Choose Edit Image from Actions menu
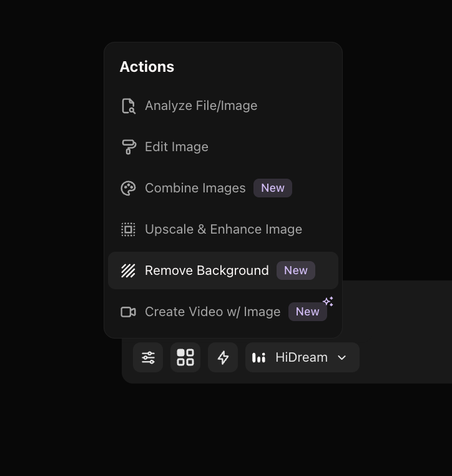Viewport: 452px width, 476px height. point(223,147)
